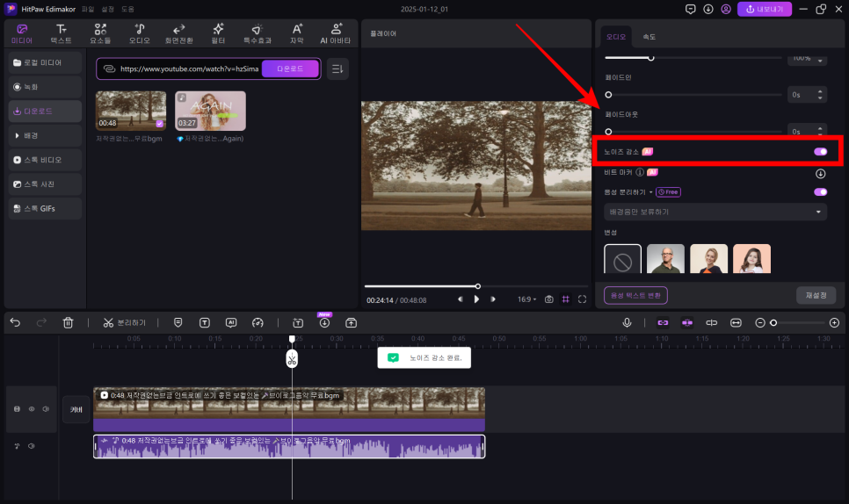Screen dimensions: 849x504
Task: Lock the video track icon
Action: pos(17,409)
